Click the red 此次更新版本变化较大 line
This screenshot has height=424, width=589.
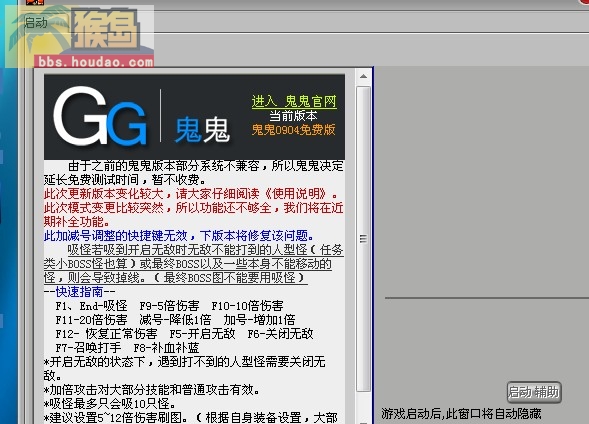(191, 194)
